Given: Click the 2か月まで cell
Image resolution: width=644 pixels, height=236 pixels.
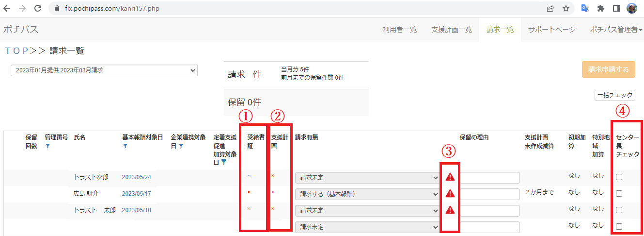Looking at the screenshot, I should pos(539,192).
